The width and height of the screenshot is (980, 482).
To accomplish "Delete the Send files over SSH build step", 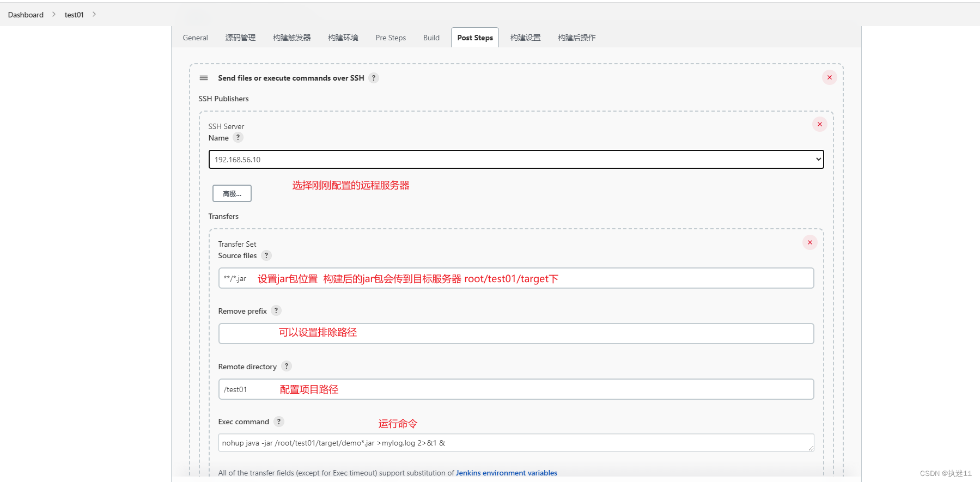I will tap(829, 77).
